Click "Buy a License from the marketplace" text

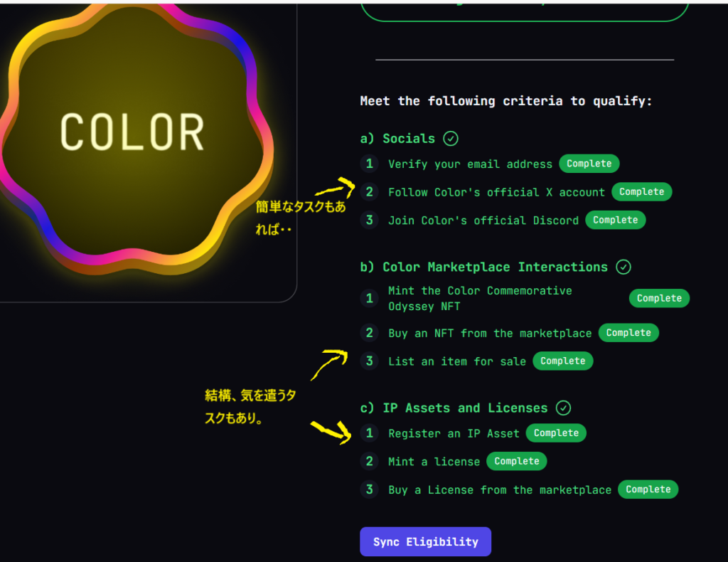pyautogui.click(x=500, y=490)
